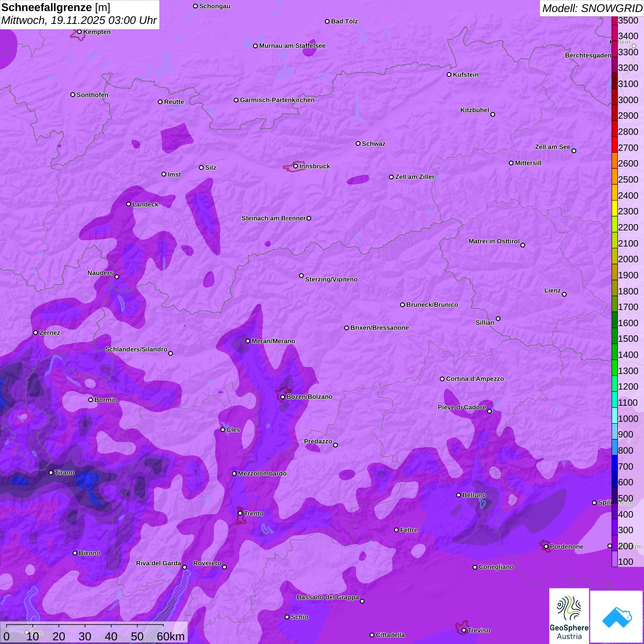644x644 pixels.
Task: Click the yellow 2300 legend swatch
Action: coord(615,208)
